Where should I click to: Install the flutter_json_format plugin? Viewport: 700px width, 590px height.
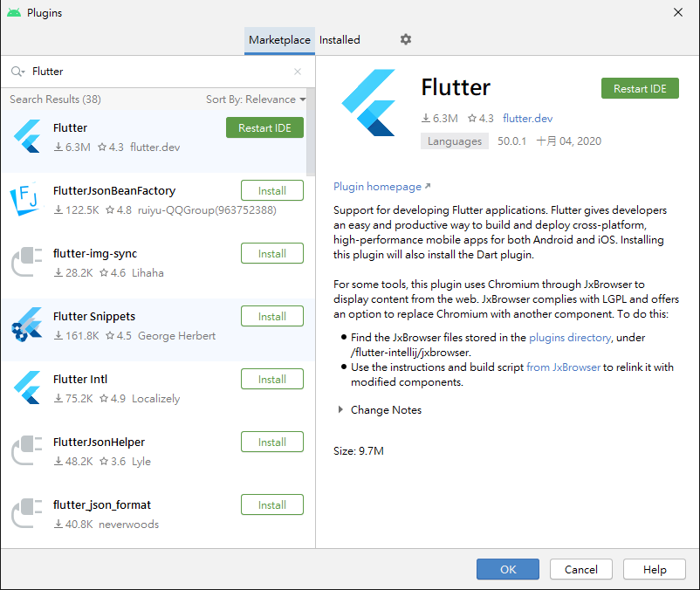point(272,504)
